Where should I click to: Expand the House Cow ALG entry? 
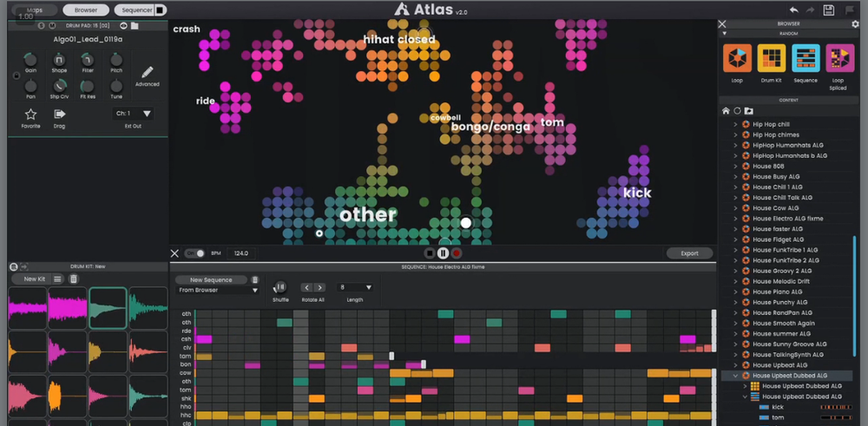click(736, 208)
